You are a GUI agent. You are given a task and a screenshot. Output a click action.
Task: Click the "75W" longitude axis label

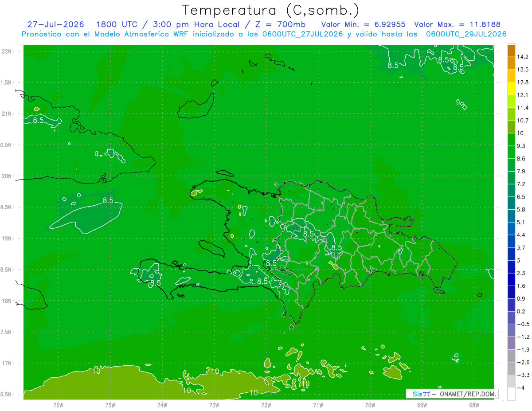110,405
